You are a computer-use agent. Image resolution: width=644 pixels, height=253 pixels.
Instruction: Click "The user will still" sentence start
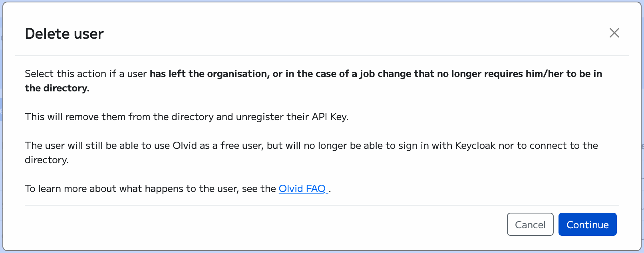click(64, 146)
